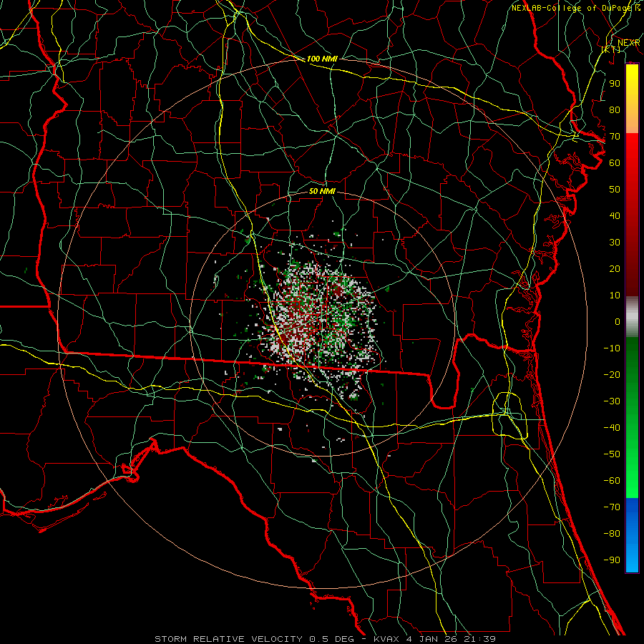This screenshot has height=644, width=644.
Task: Click the blue bottom section of the velocity scale
Action: [x=632, y=535]
